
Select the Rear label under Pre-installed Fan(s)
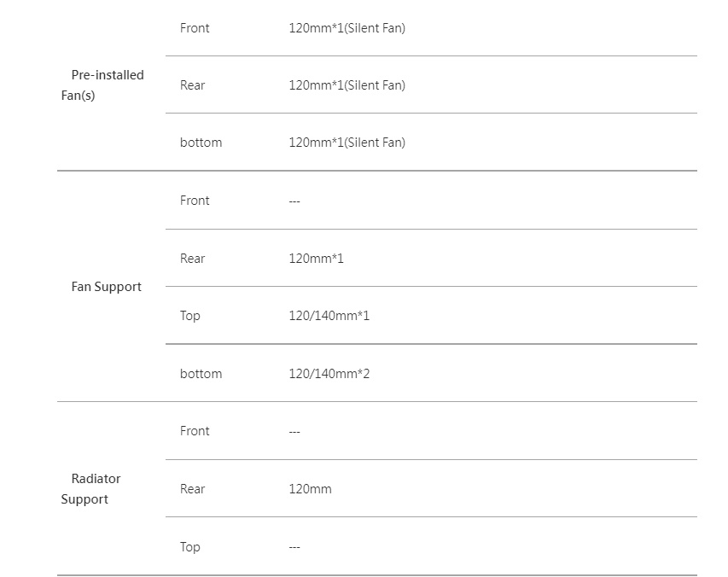[192, 85]
